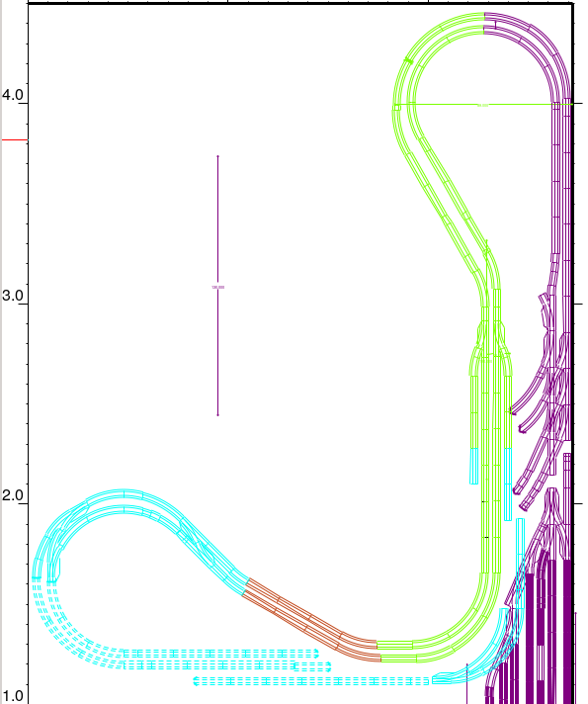
Task: Click the 3.0 mark on the vertical ruler
Action: tap(12, 296)
